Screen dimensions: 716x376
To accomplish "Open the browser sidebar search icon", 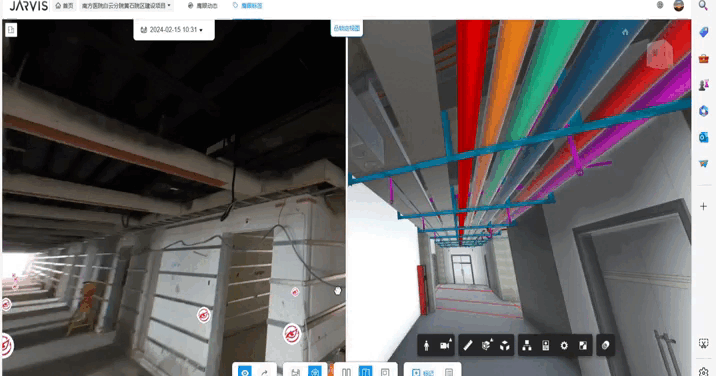I will (x=703, y=5).
